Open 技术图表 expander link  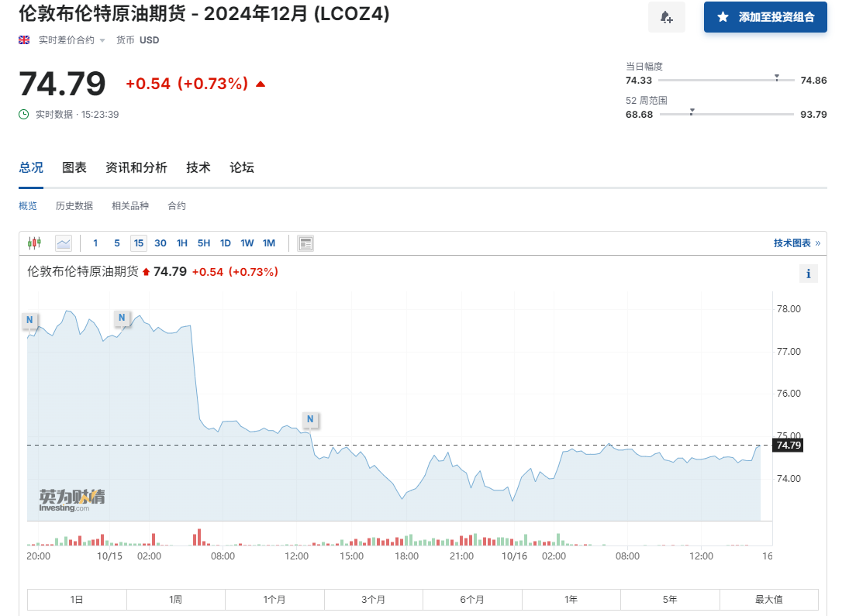click(x=796, y=243)
